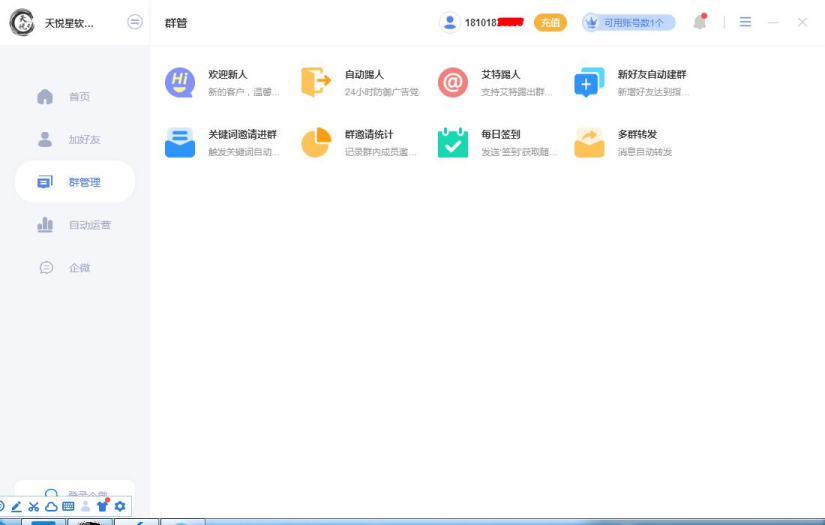Select the 多群转发 forward icon
Viewport: 825px width, 525px height.
[x=589, y=142]
